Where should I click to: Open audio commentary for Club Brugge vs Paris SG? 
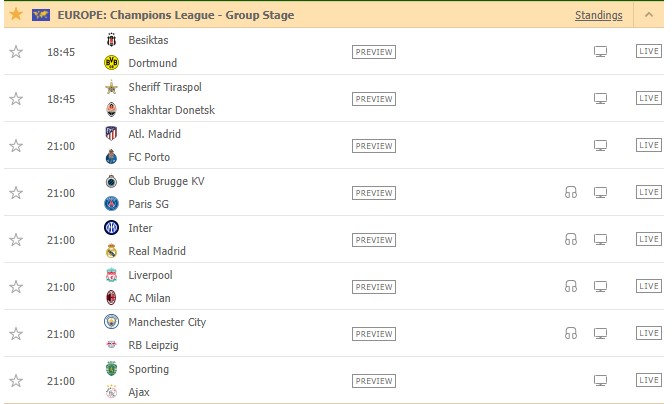click(x=570, y=192)
